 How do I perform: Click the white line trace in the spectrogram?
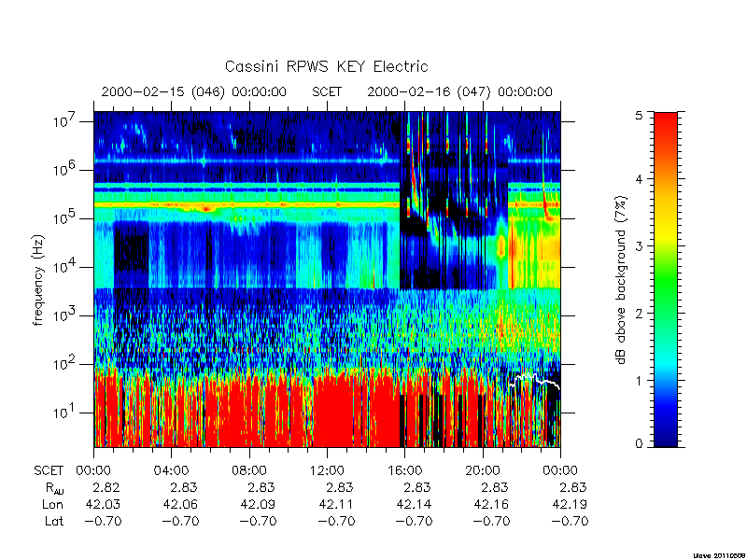534,382
